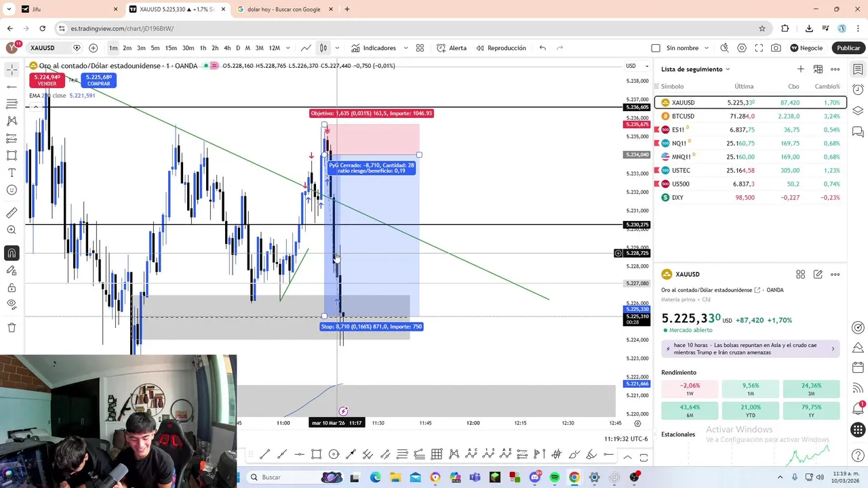This screenshot has height=488, width=868.
Task: Switch to the 5m timeframe
Action: coord(155,48)
